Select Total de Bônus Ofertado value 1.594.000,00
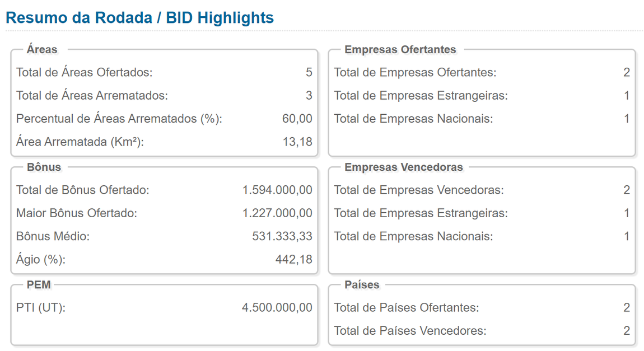 [277, 190]
